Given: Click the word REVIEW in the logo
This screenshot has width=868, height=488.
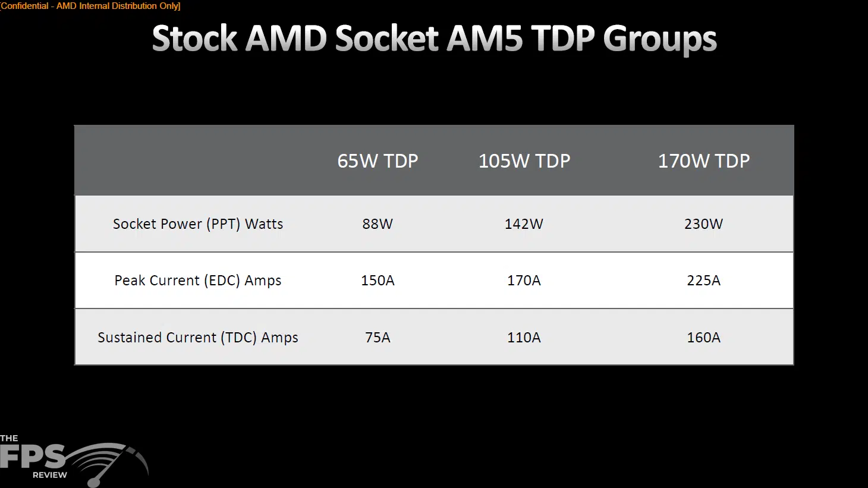Looking at the screenshot, I should click(x=50, y=476).
